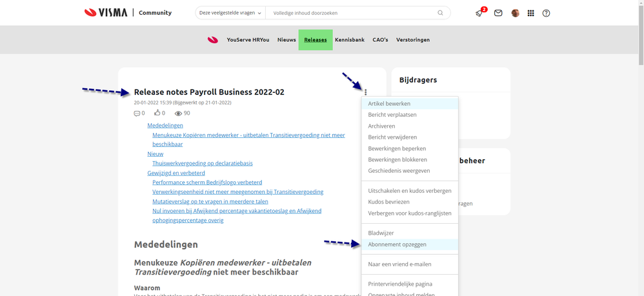Open 'Verwerkingseenheid niet meer meegenomen' link
Viewport: 644px width, 296px height.
click(x=238, y=192)
